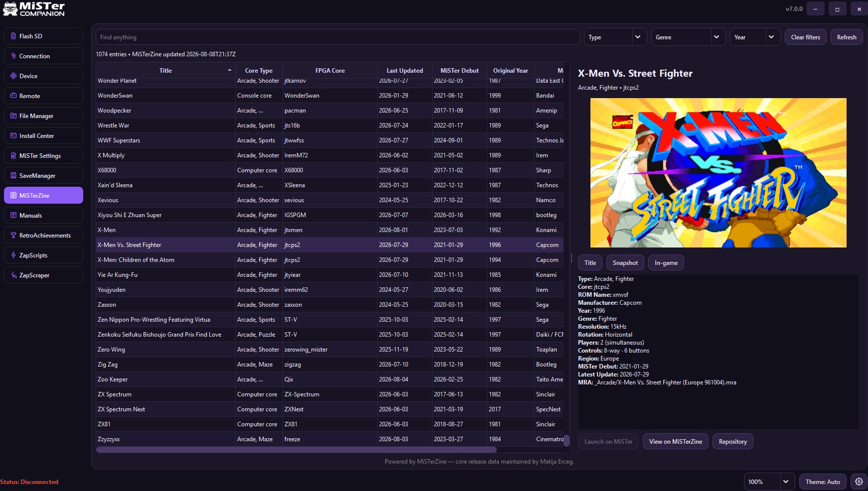Open Connection via its sidebar icon
Viewport: 868px width, 491px height.
point(13,56)
